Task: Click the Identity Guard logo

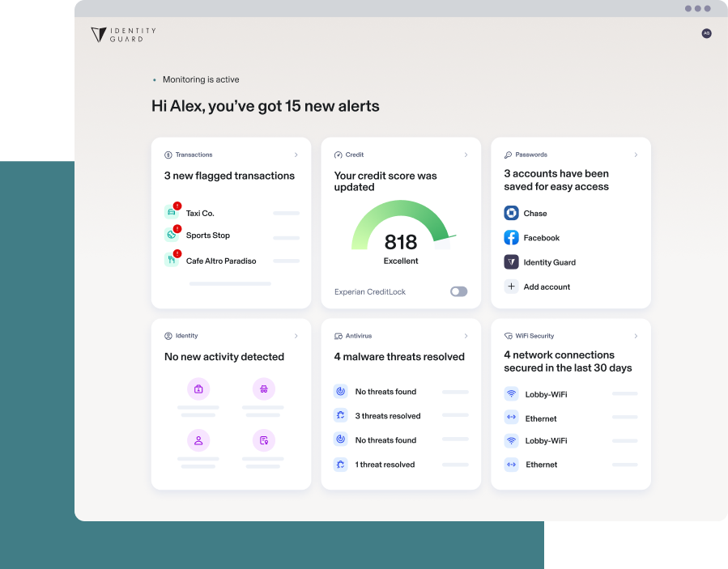Action: click(123, 35)
